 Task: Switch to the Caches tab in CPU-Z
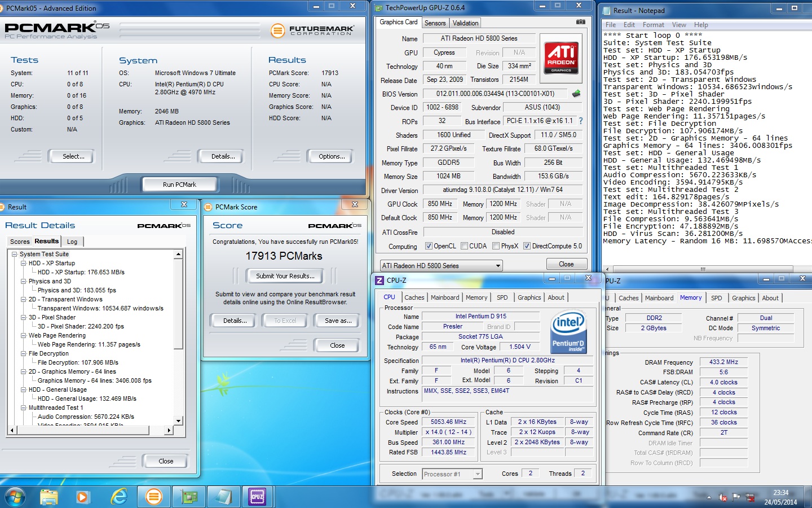[414, 297]
